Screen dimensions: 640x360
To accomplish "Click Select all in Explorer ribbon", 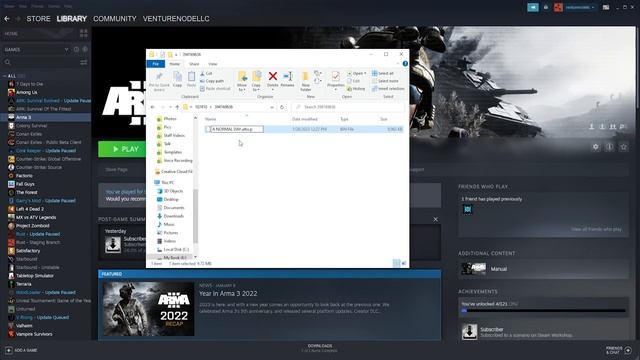I will click(x=383, y=73).
